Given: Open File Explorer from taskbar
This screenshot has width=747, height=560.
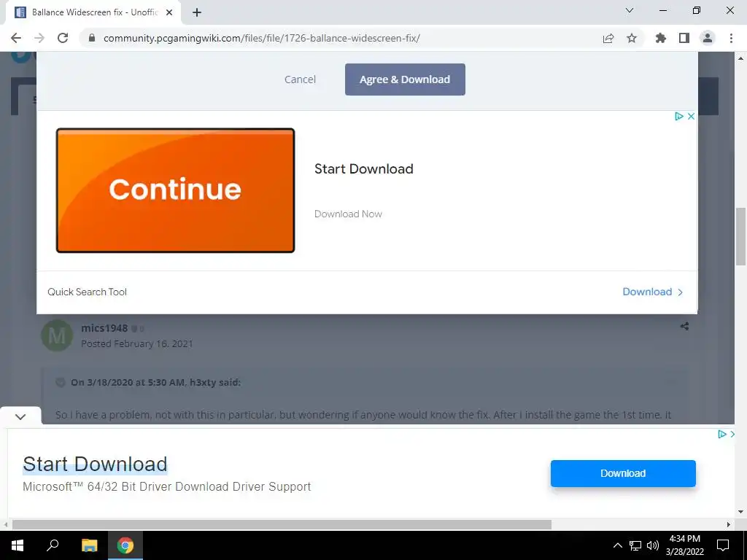Looking at the screenshot, I should coord(89,545).
